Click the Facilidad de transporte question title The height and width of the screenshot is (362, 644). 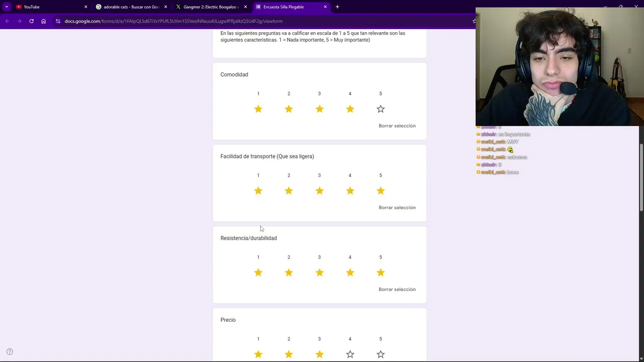267,156
